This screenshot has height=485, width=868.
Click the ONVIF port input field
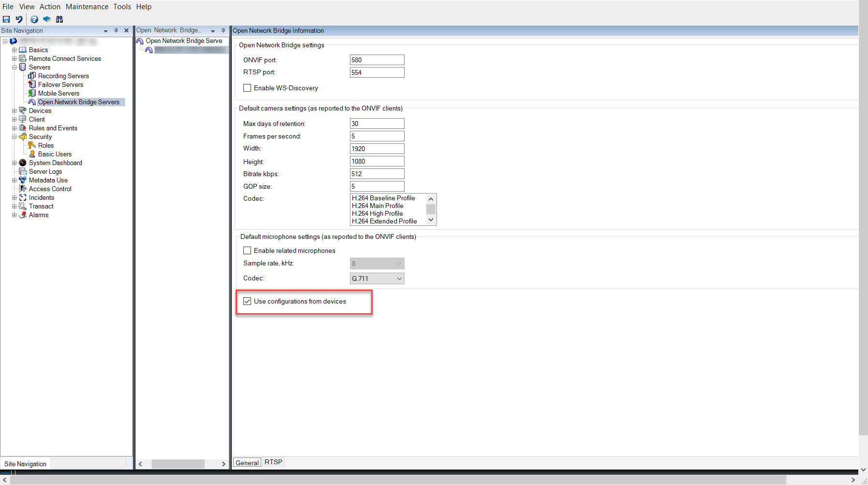[377, 60]
